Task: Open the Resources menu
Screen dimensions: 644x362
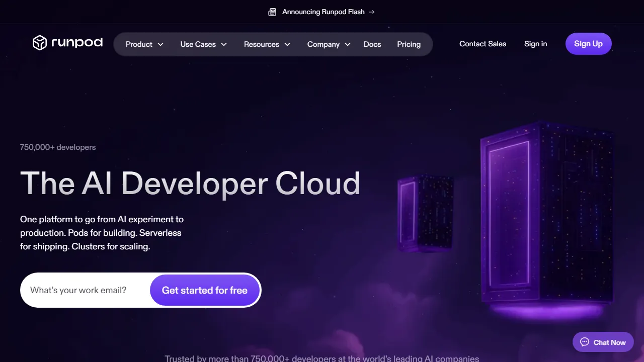Action: [267, 44]
